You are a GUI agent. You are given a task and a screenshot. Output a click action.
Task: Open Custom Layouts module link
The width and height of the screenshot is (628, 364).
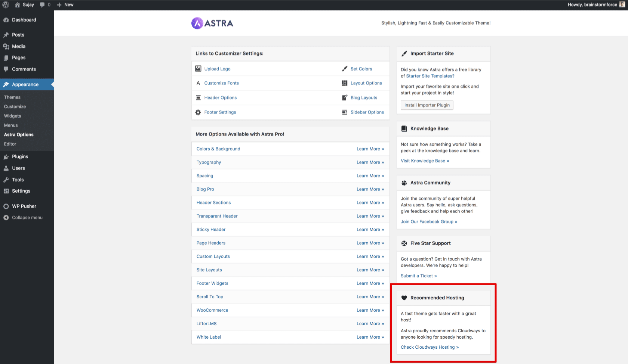pos(213,256)
